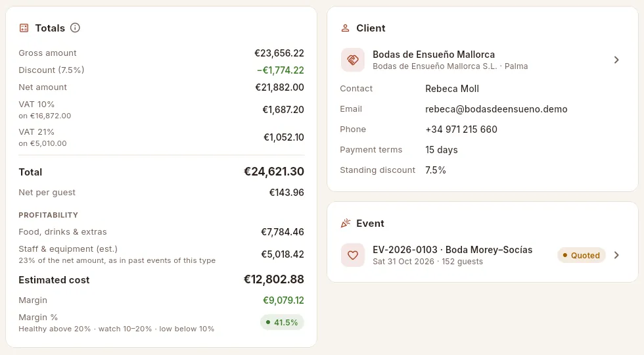This screenshot has height=355, width=644.
Task: Select Food, drinks & extras value €7,784.46
Action: [283, 231]
